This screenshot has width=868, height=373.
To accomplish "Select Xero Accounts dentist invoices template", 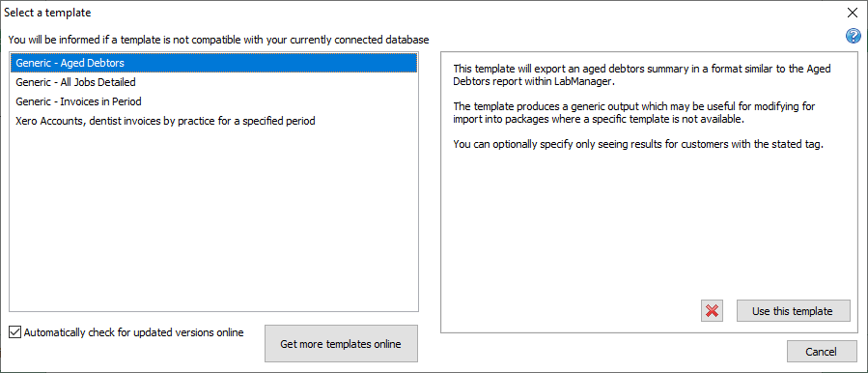I will (x=213, y=121).
